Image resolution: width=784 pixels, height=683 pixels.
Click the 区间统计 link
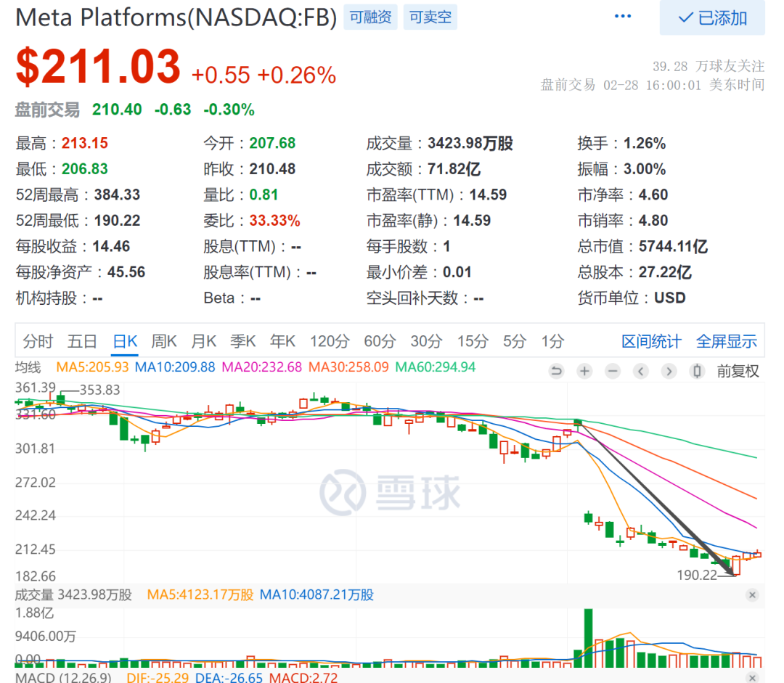(651, 342)
